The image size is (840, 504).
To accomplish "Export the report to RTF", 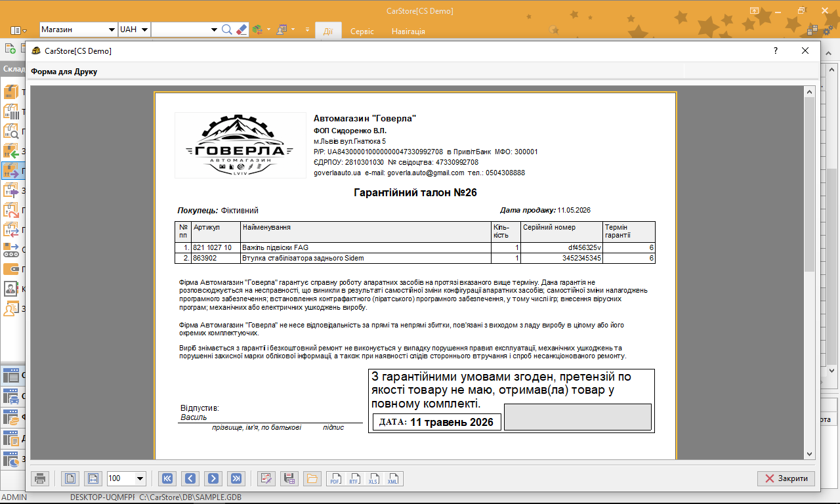I will [354, 478].
